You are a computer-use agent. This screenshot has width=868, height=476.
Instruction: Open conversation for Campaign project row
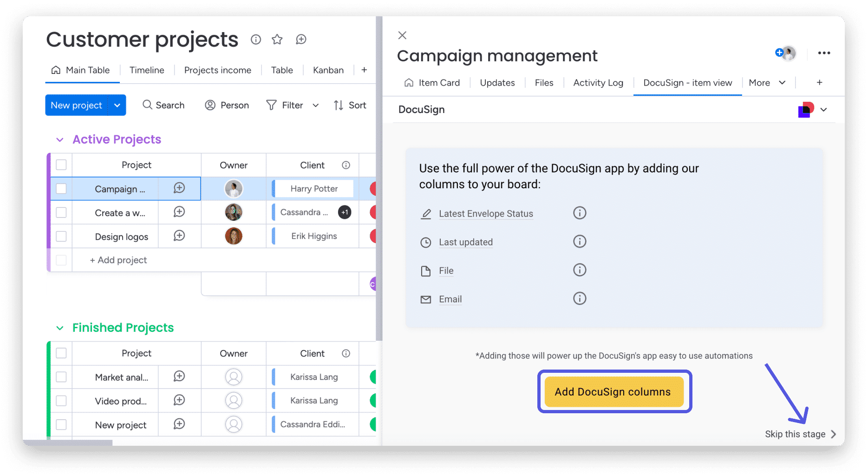click(x=179, y=188)
